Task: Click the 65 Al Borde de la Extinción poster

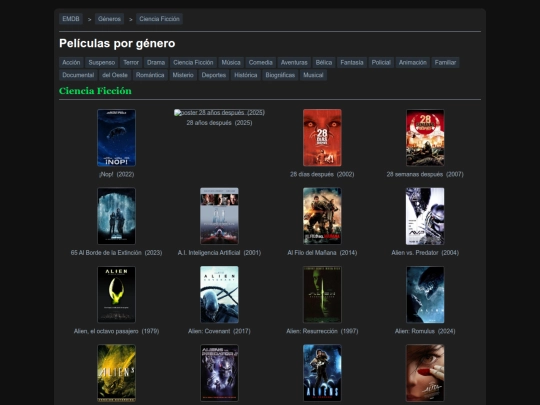Action: pos(116,216)
